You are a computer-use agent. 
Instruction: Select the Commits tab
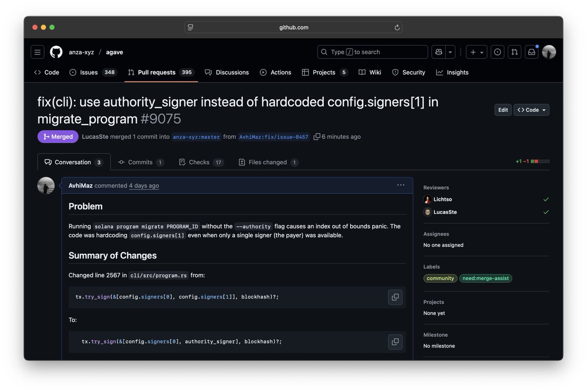coord(141,162)
